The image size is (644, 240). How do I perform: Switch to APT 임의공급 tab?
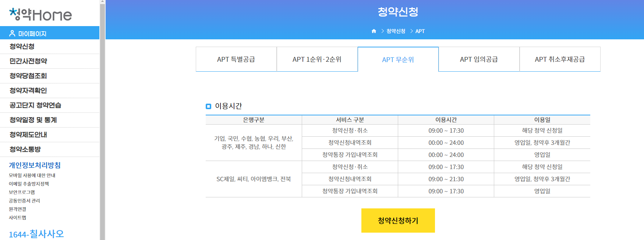[479, 59]
